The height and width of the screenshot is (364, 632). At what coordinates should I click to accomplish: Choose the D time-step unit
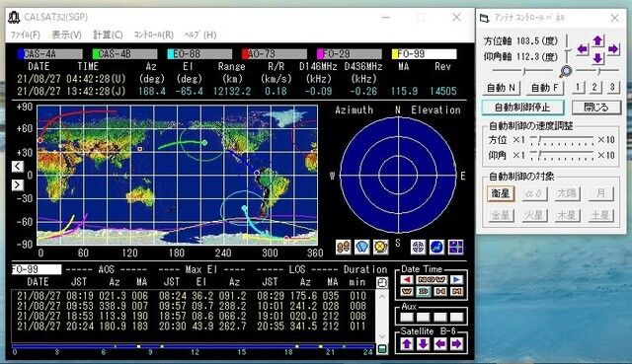(424, 291)
